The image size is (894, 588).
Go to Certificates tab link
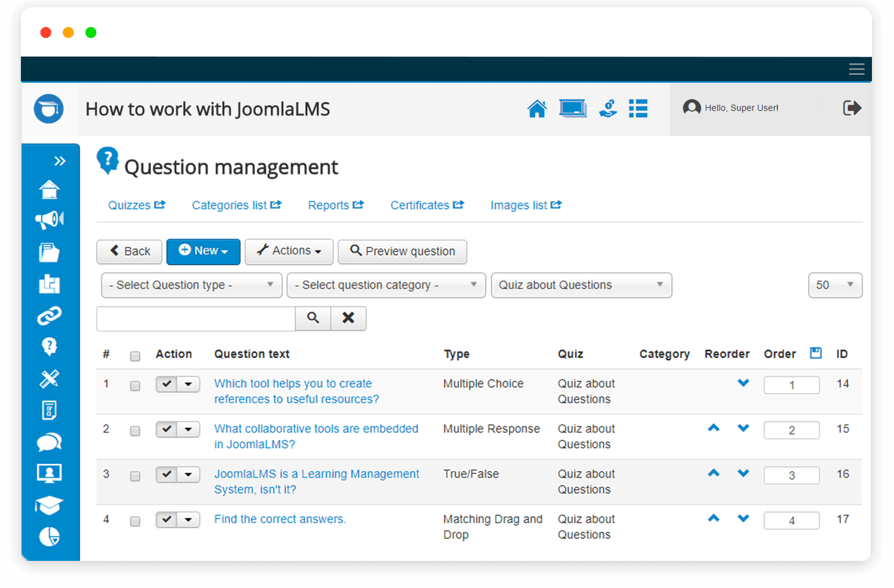coord(427,205)
